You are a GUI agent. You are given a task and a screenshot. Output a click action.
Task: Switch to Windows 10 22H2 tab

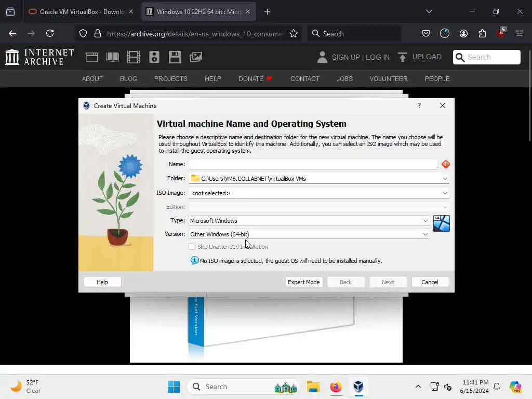coord(198,11)
